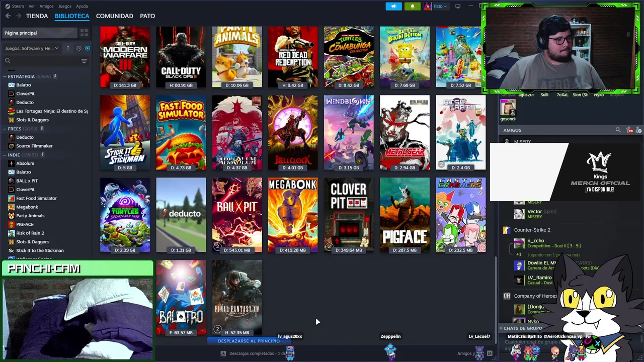The width and height of the screenshot is (644, 362).
Task: Open friends chat icon bottom right
Action: coord(490,353)
